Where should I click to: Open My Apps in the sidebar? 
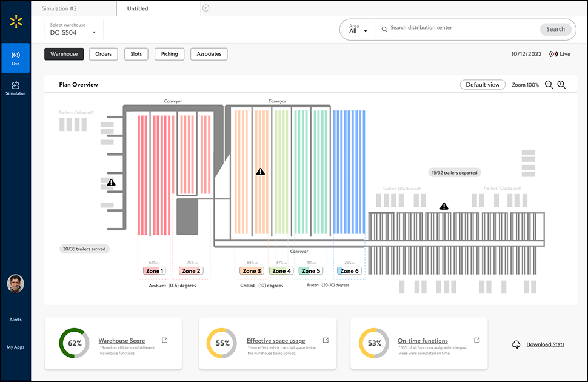[15, 347]
